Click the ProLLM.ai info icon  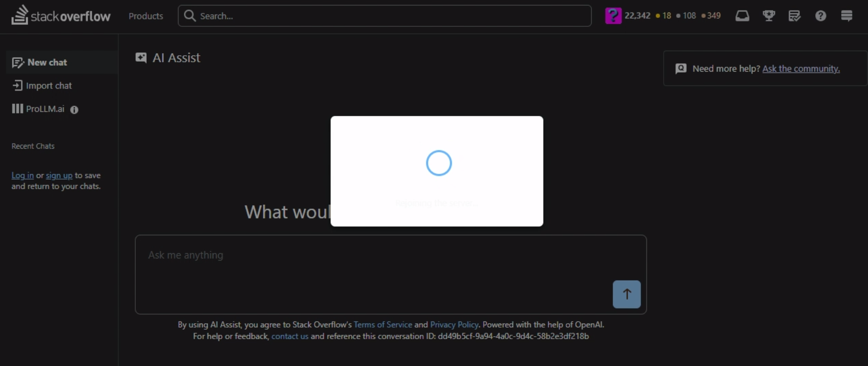click(74, 110)
